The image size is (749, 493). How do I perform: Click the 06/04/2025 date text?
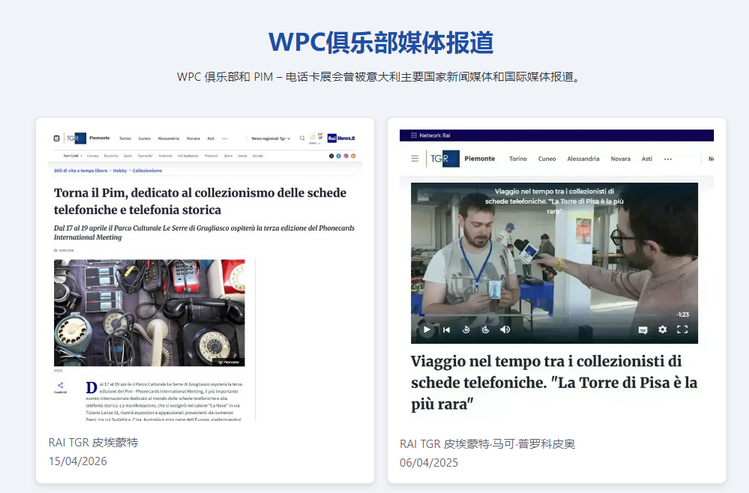(x=428, y=462)
